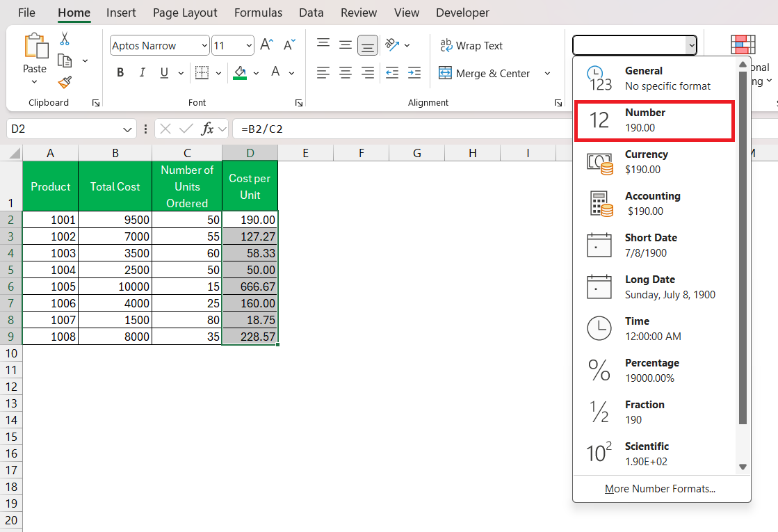778x532 pixels.
Task: Select column D header
Action: coord(250,153)
